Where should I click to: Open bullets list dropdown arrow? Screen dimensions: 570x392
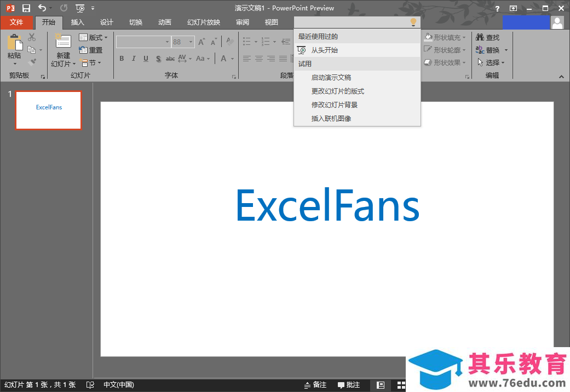(x=256, y=42)
